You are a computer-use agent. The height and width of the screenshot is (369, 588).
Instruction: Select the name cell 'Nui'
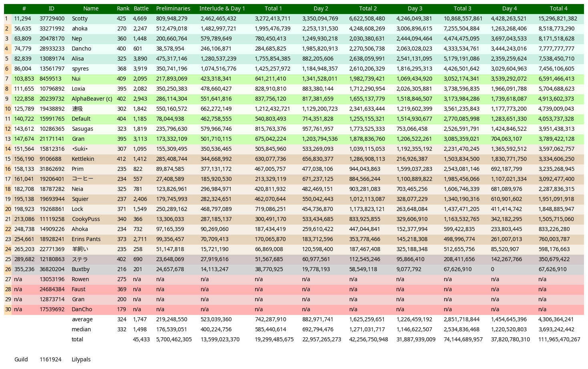[x=76, y=79]
